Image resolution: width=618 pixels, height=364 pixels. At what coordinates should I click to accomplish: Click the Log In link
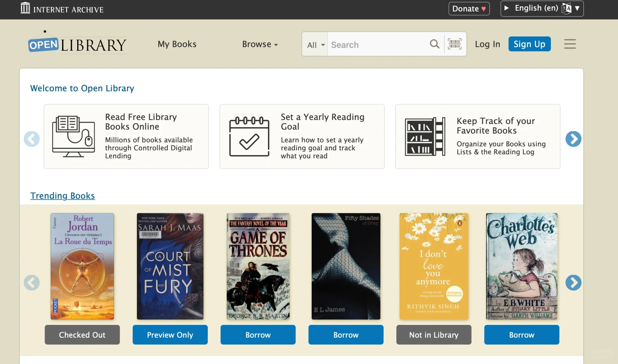coord(487,44)
